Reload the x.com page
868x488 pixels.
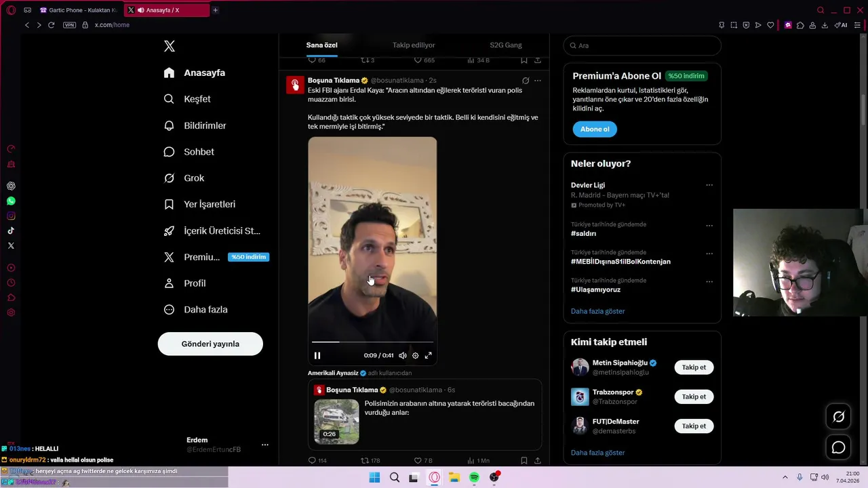(x=51, y=25)
